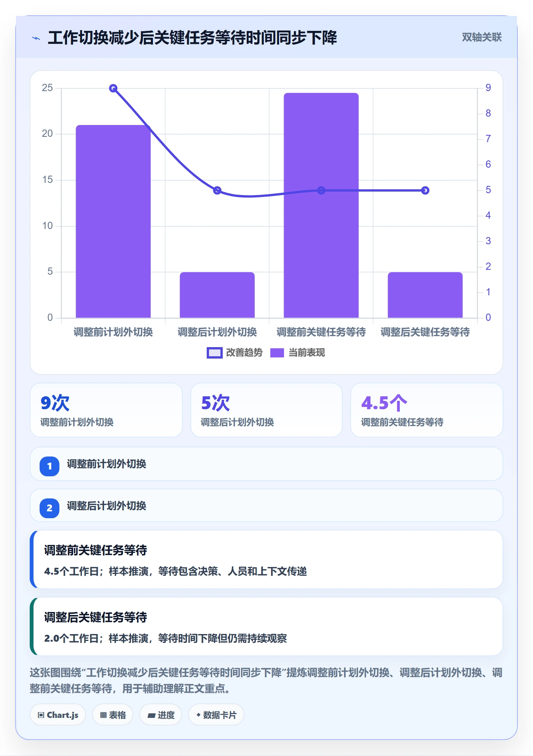Toggle 当前表现 legend swatch

277,353
